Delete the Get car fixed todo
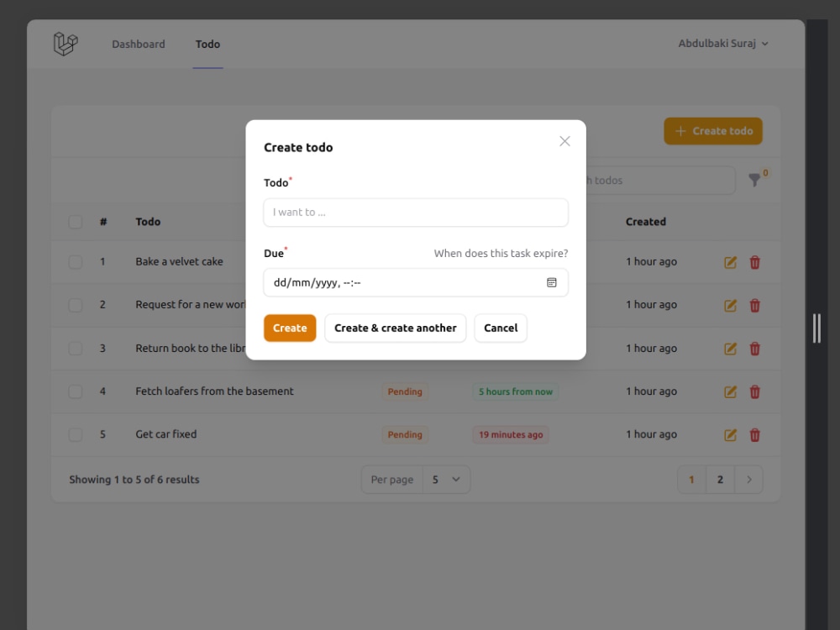Viewport: 840px width, 630px height. click(755, 435)
